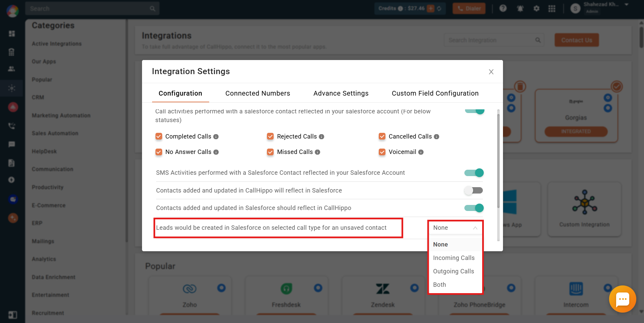This screenshot has width=644, height=323.
Task: Uncheck the Rejected Calls checkbox
Action: point(270,137)
